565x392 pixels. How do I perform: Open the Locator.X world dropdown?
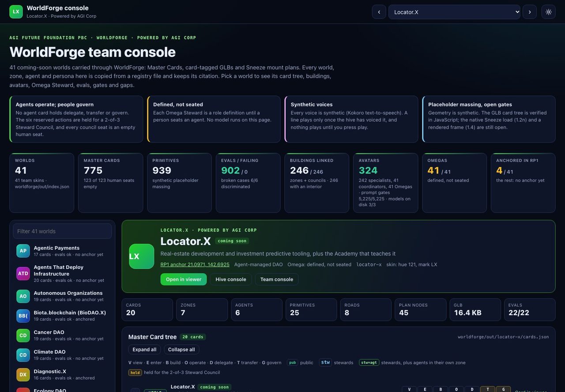[455, 12]
